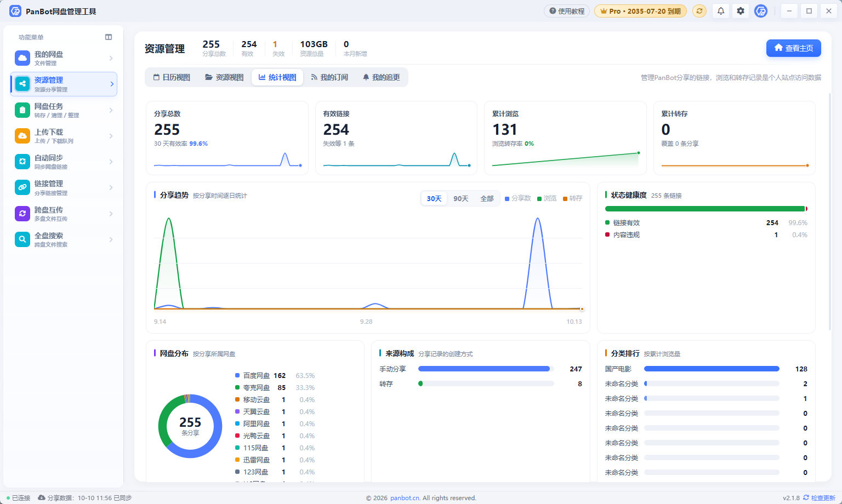Click the 累计浏览 131 stat card
The image size is (842, 504).
565,138
